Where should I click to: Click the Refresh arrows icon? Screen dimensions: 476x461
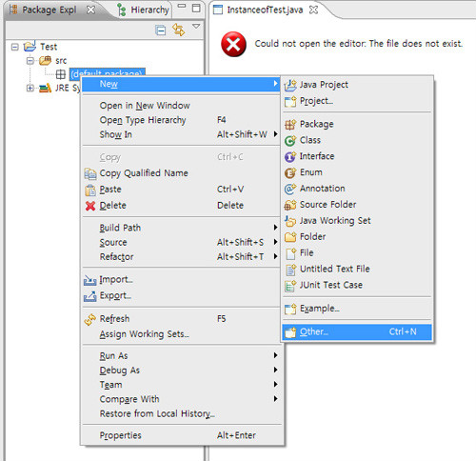point(90,319)
